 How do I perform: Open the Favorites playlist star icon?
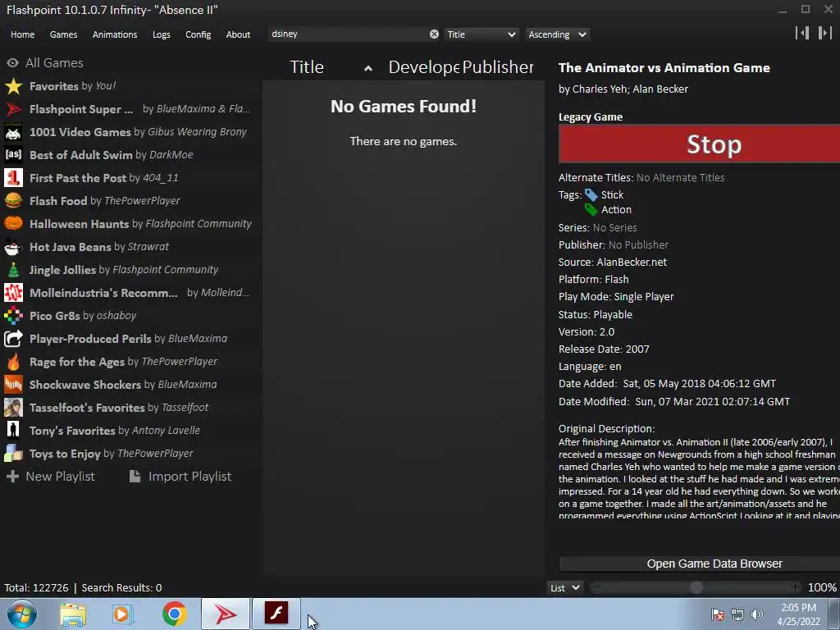[x=13, y=86]
